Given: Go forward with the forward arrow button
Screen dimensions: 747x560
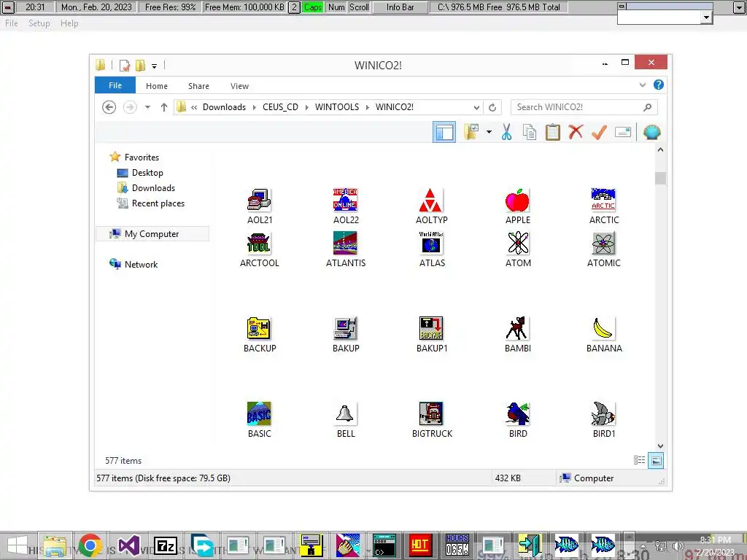Looking at the screenshot, I should coord(130,107).
